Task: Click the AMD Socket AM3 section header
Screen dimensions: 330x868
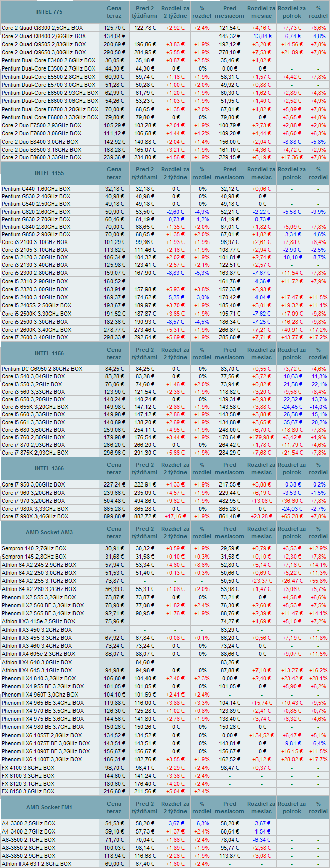Action: pos(50,533)
